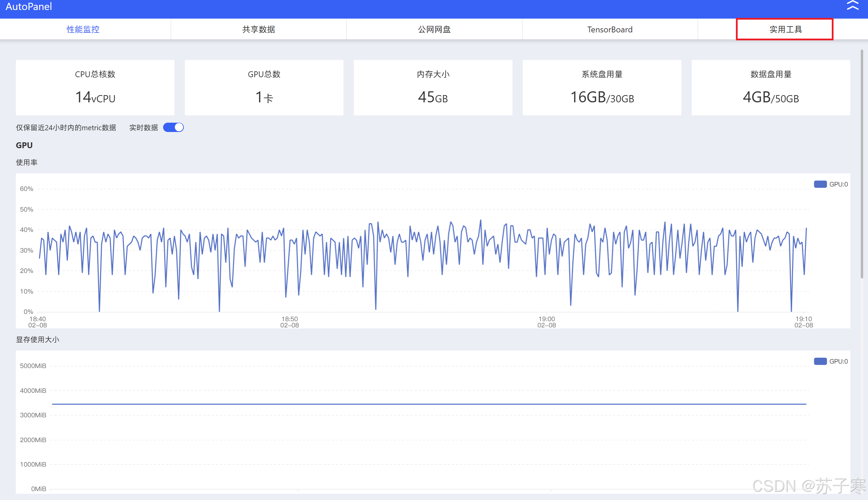Click GPU:0 legend swatch in memory chart
Image resolution: width=868 pixels, height=500 pixels.
coord(820,361)
